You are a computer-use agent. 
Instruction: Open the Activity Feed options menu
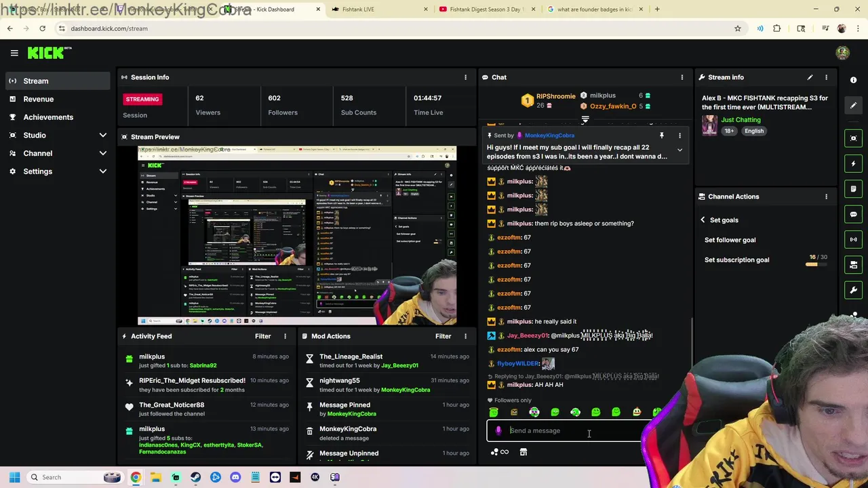click(x=285, y=336)
